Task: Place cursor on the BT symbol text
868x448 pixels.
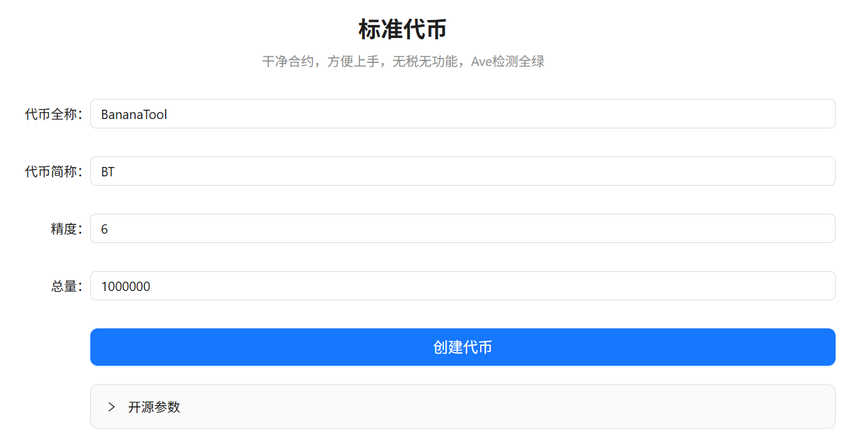Action: tap(108, 172)
